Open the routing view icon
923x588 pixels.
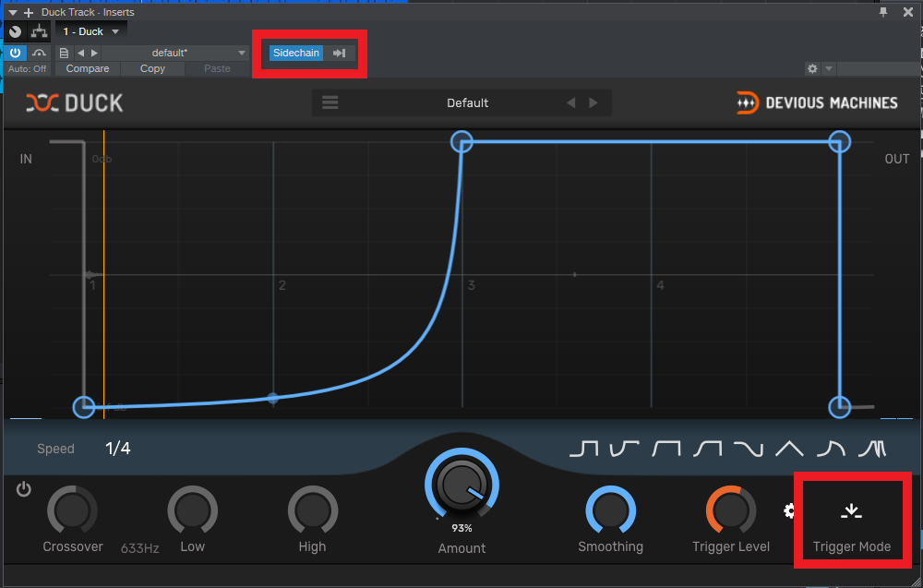click(40, 31)
